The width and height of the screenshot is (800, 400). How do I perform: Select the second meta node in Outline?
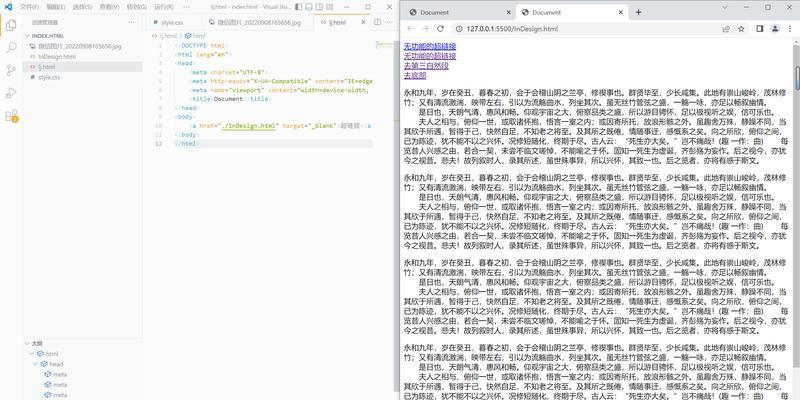(60, 384)
